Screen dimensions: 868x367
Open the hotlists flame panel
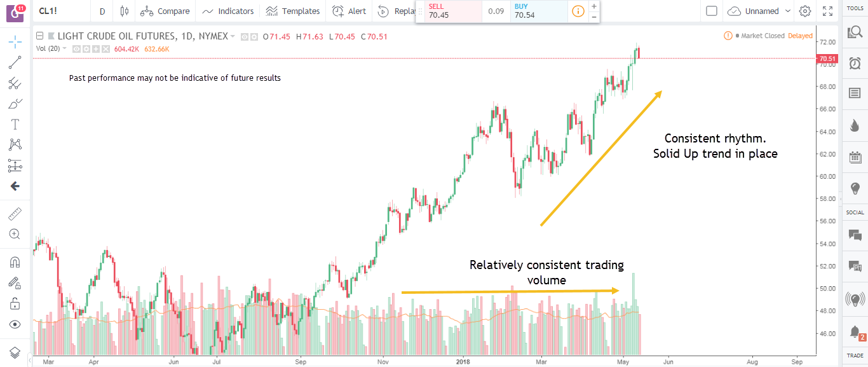(855, 125)
